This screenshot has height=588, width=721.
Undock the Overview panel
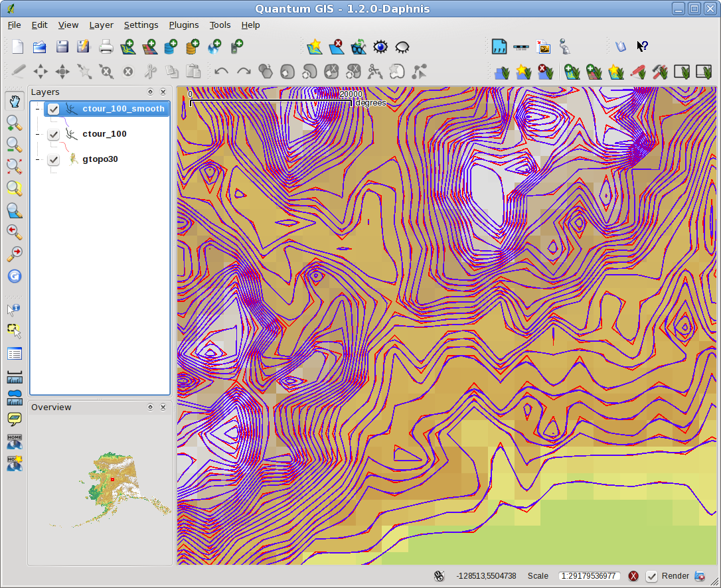point(150,407)
